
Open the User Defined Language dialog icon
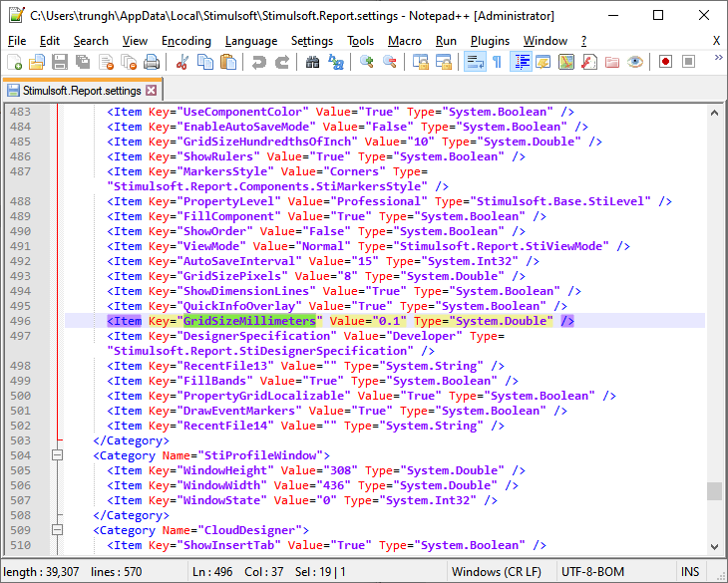(x=543, y=62)
